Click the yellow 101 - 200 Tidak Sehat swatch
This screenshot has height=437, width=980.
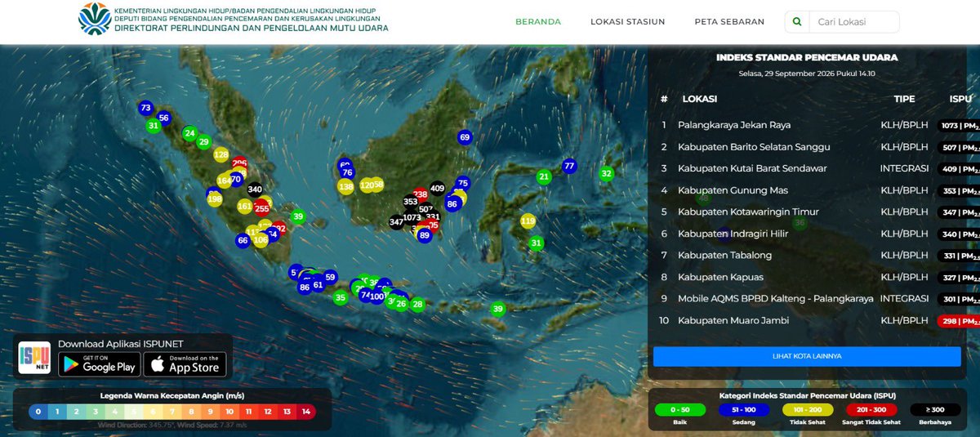tap(808, 409)
